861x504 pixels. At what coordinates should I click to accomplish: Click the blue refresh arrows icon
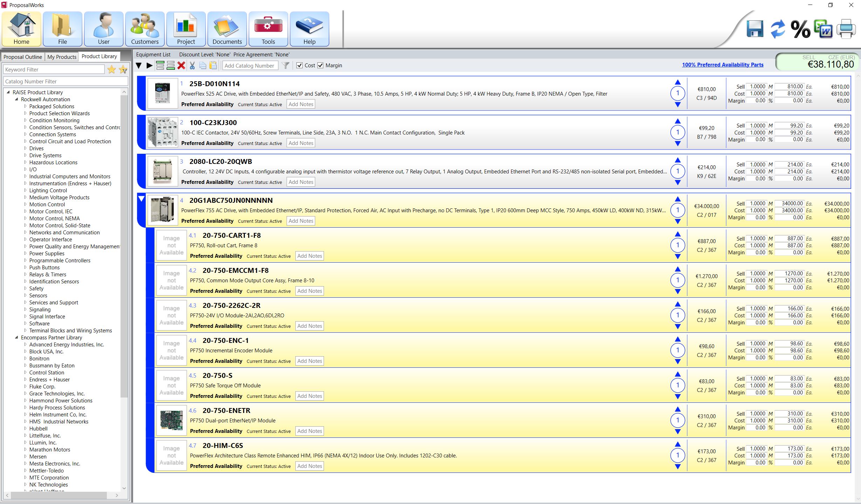[778, 29]
